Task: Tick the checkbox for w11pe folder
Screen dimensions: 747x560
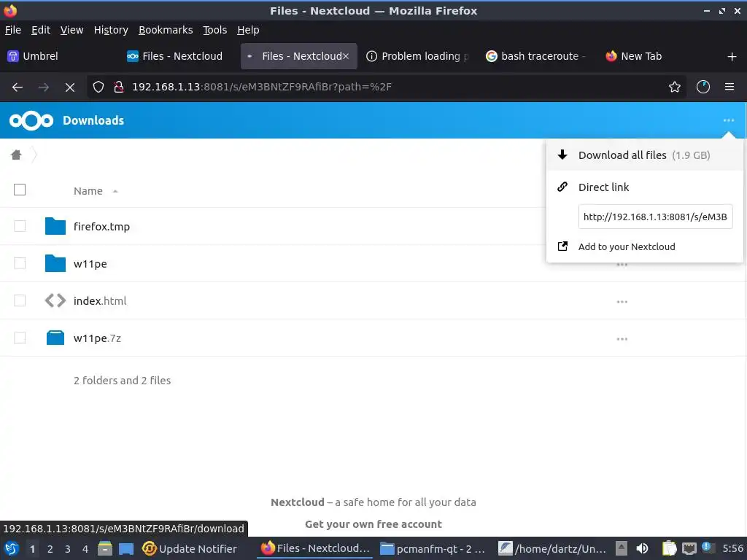Action: (x=20, y=262)
